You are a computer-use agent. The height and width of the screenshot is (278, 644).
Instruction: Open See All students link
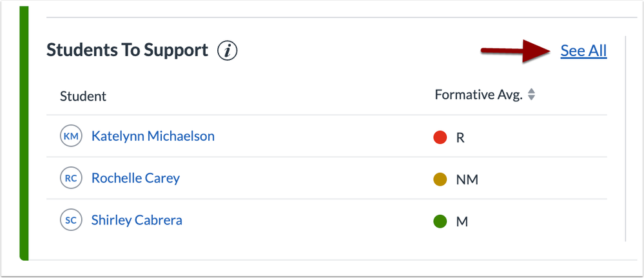click(583, 50)
